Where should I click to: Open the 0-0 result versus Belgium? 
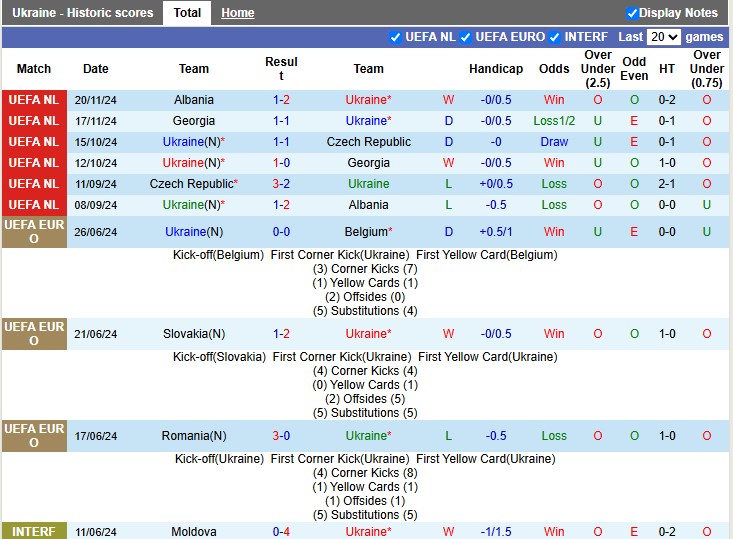pyautogui.click(x=281, y=232)
